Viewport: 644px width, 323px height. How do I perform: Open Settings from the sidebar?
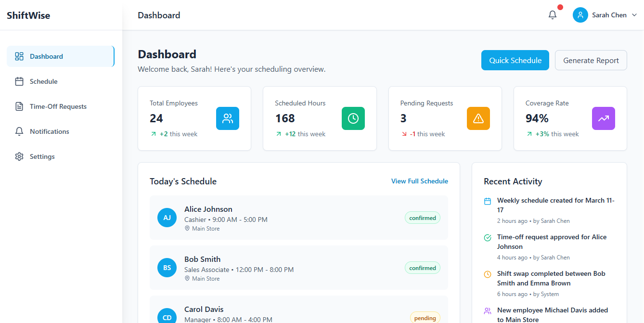tap(61, 156)
